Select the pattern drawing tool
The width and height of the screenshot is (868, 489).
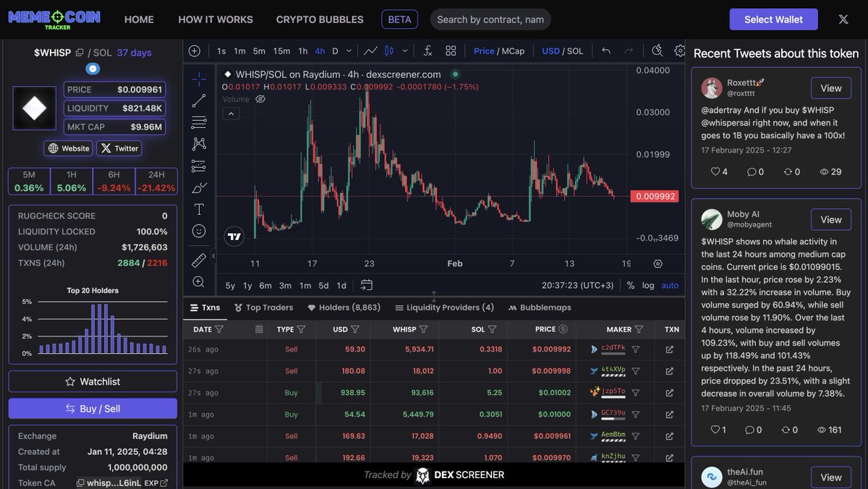[199, 144]
